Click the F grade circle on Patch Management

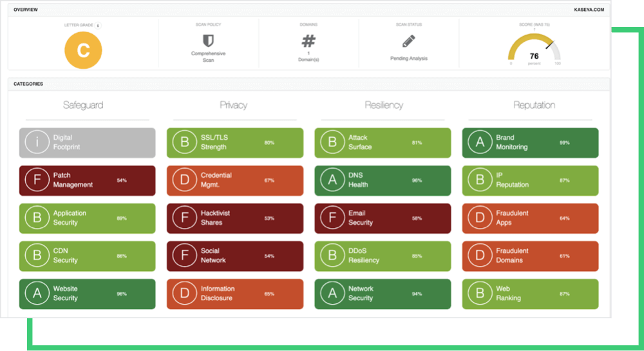coord(37,180)
